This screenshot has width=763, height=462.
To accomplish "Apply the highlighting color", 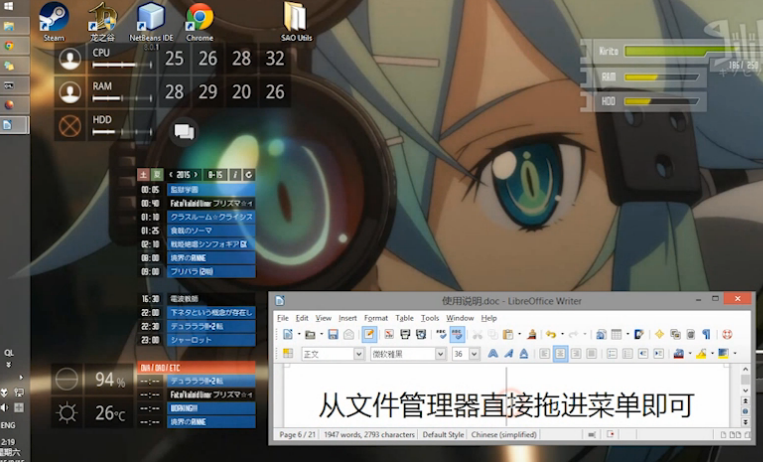I will (x=701, y=354).
